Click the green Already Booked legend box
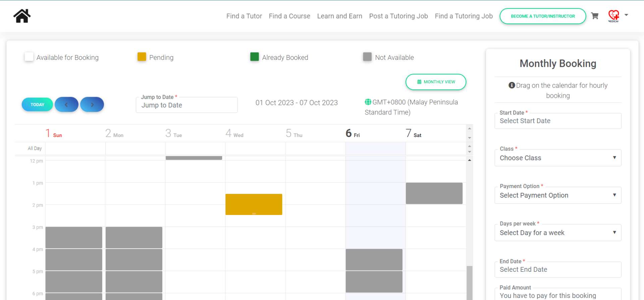Screen dimensions: 644x300 click(x=255, y=57)
